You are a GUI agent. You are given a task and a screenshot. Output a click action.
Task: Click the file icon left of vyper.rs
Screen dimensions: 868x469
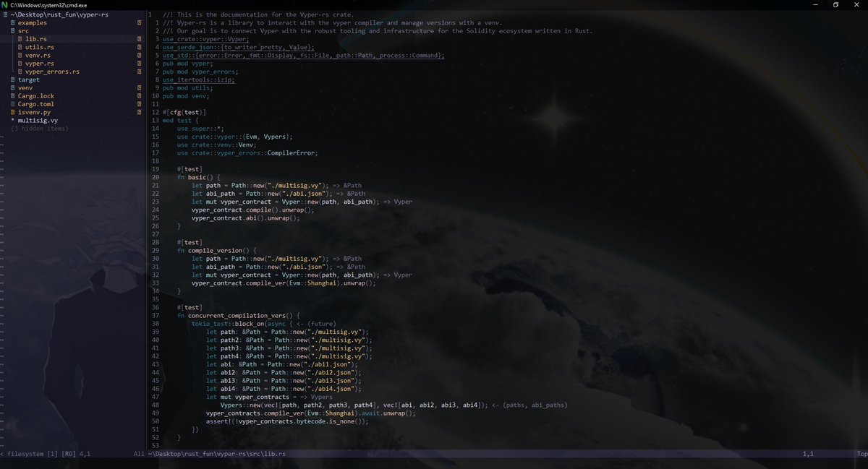(20, 64)
